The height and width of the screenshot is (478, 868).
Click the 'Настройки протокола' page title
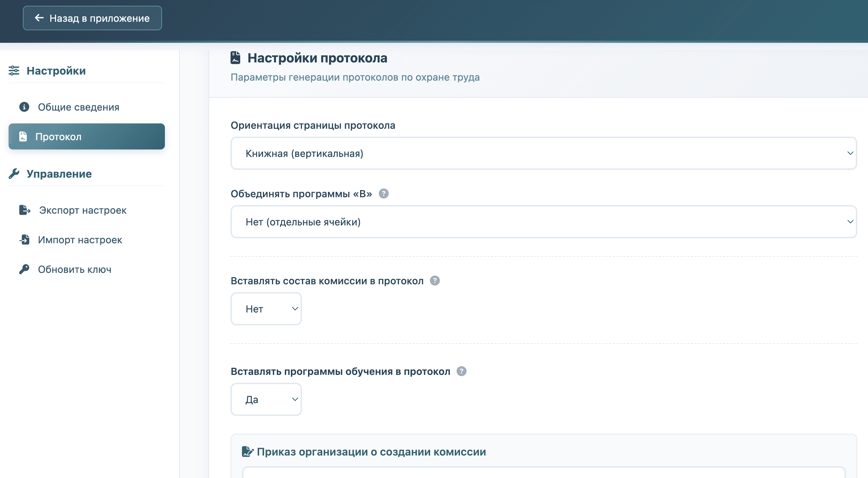click(317, 58)
